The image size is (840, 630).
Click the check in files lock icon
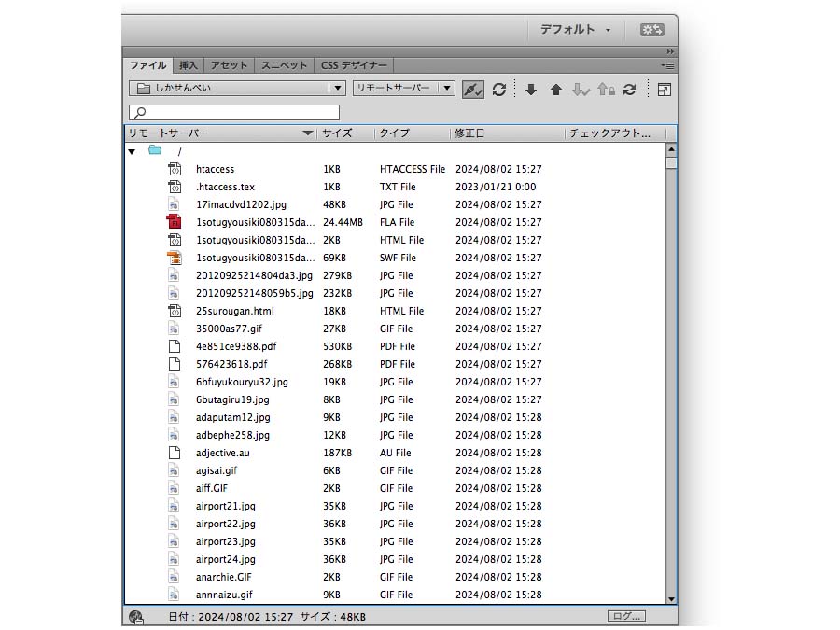click(x=606, y=90)
